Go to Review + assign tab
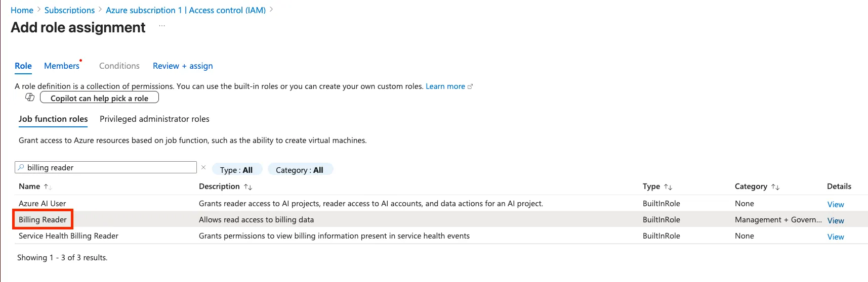The height and width of the screenshot is (282, 868). click(x=183, y=66)
